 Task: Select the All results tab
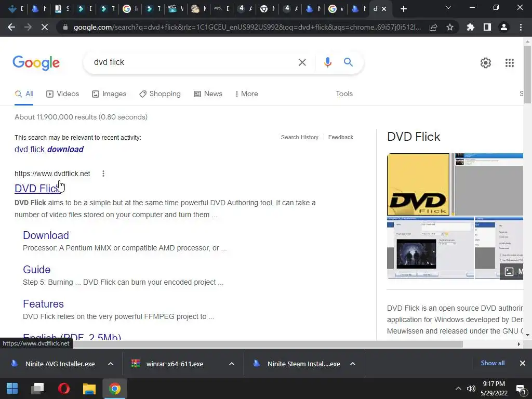pos(24,94)
